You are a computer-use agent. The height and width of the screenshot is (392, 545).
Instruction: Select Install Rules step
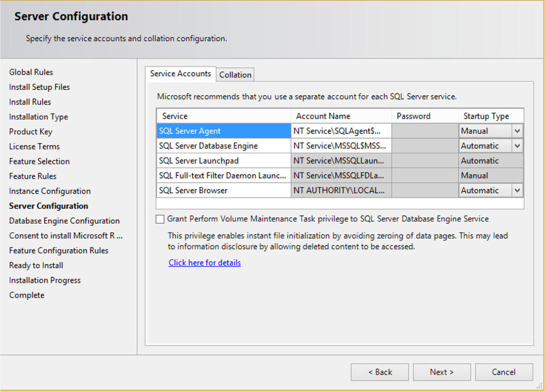(30, 102)
